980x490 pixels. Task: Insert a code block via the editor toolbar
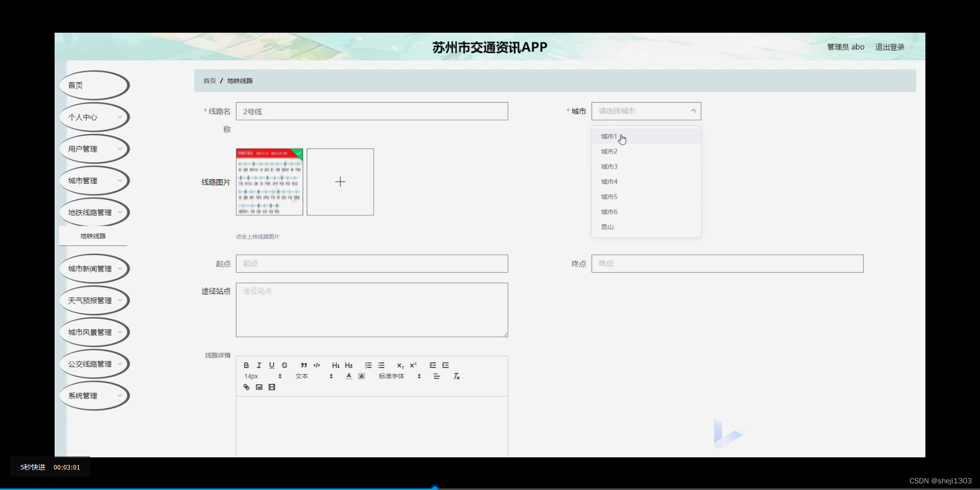coord(316,365)
